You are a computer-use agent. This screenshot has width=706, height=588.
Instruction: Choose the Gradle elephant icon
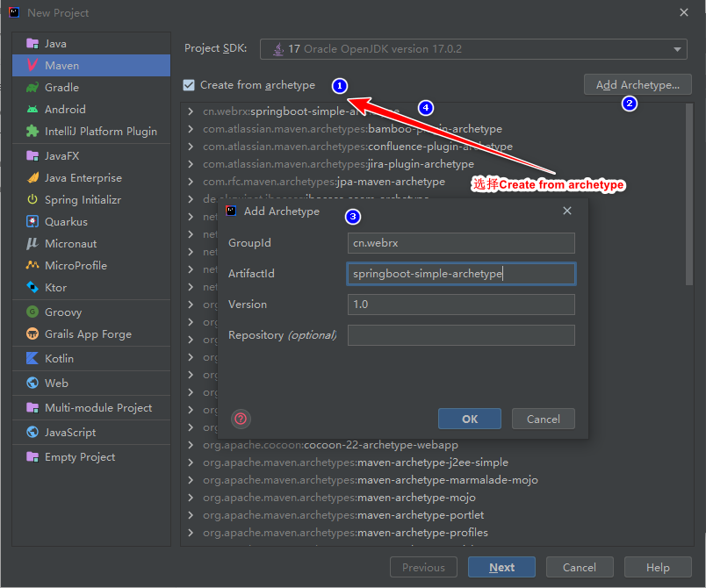point(32,87)
